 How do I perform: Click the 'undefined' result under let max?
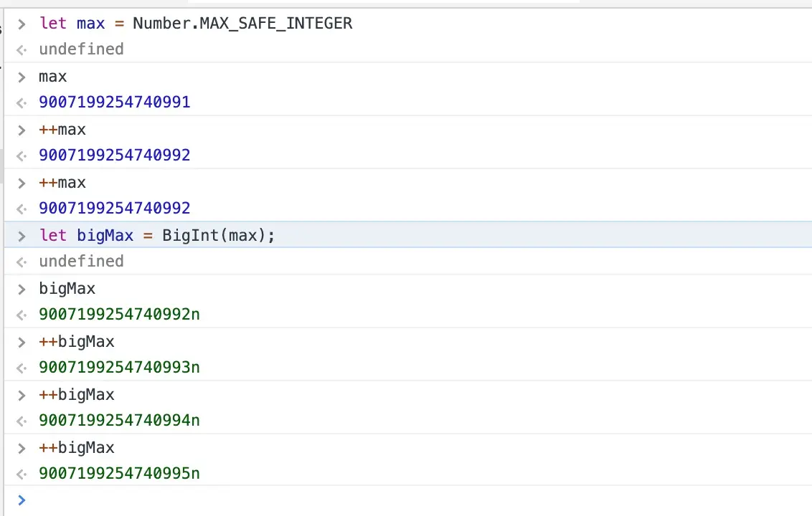click(81, 49)
